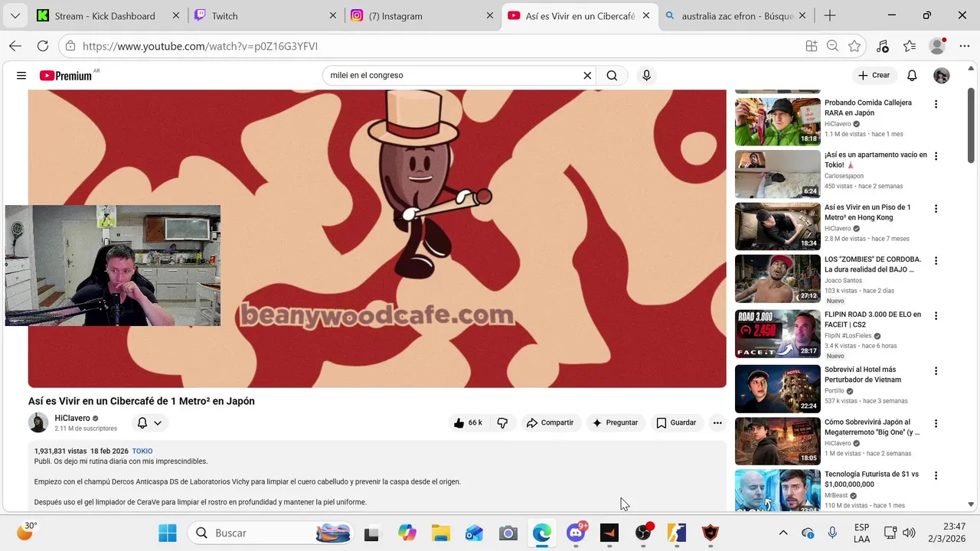Open options for Zombies de Cordoba video
Screen dimensions: 980x551
[x=936, y=261]
